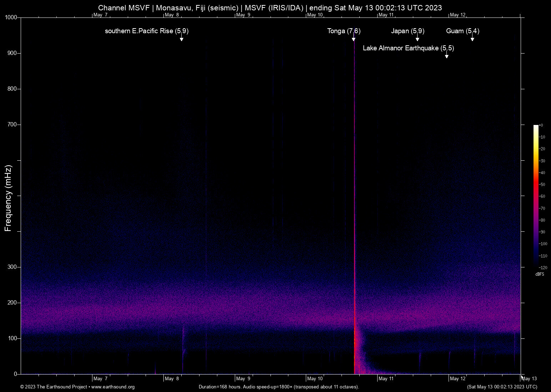Image resolution: width=551 pixels, height=392 pixels.
Task: Click the arrow marker under Lake Almanor Earthquake
Action: pyautogui.click(x=446, y=55)
